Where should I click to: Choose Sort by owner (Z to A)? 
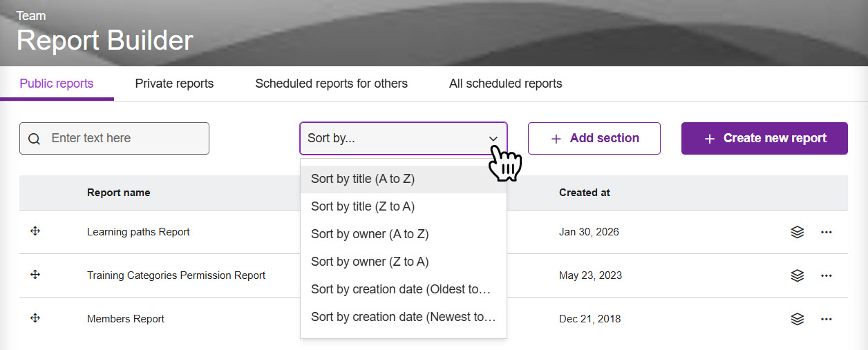tap(370, 262)
